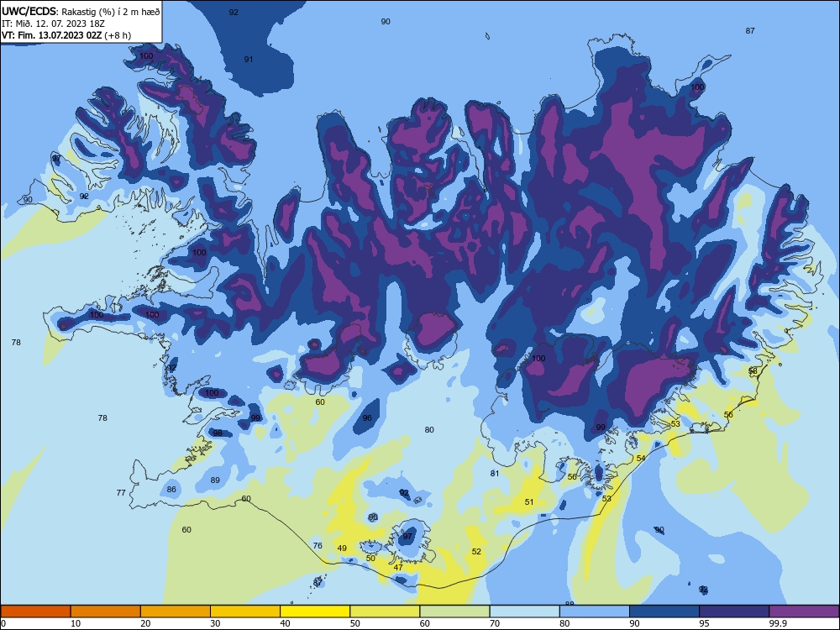This screenshot has width=840, height=630.
Task: Click the humidity value '58' on the map
Action: [x=753, y=370]
